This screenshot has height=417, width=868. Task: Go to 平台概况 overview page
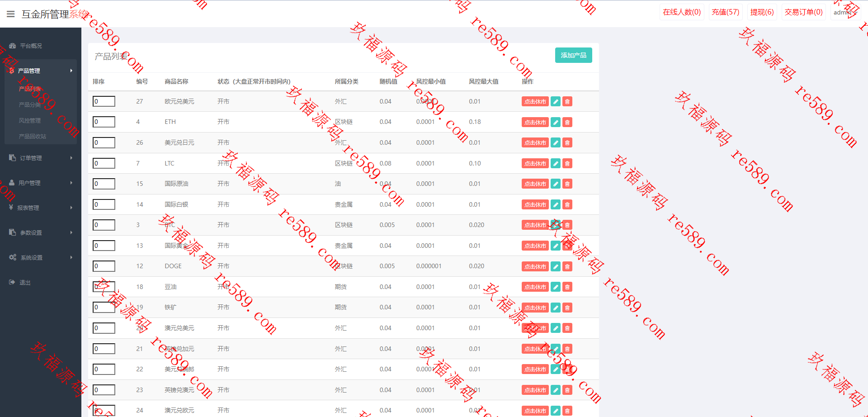(31, 46)
